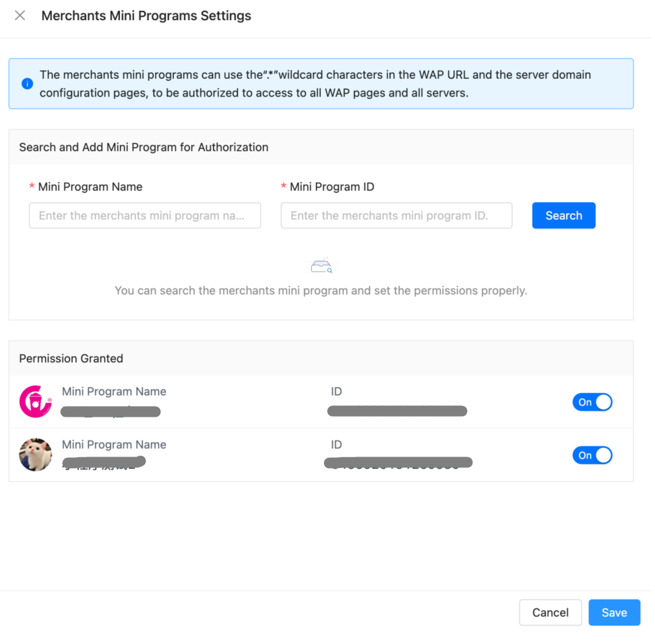Viewport: 655px width, 644px height.
Task: Click the panel title Merchants Mini Programs Settings
Action: [x=146, y=16]
